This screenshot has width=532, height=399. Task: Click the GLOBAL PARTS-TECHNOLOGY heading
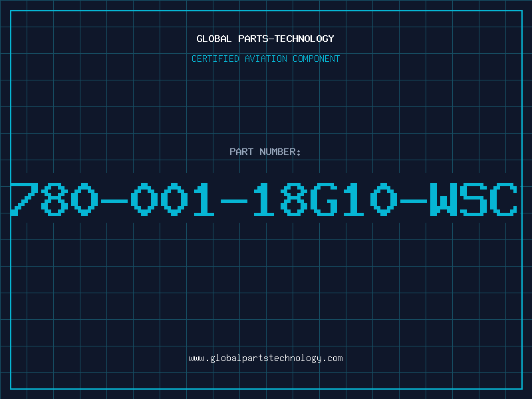coord(265,39)
